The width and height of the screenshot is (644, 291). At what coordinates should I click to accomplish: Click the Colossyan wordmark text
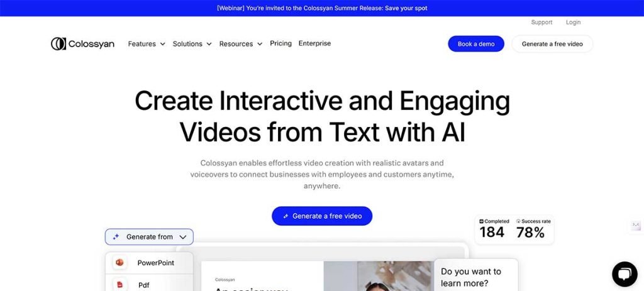[x=91, y=44]
